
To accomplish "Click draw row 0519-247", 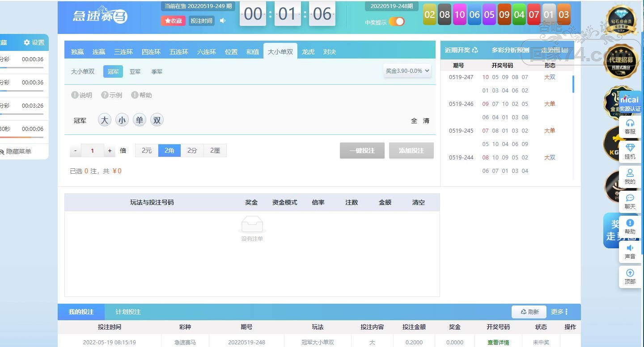I will tap(506, 84).
